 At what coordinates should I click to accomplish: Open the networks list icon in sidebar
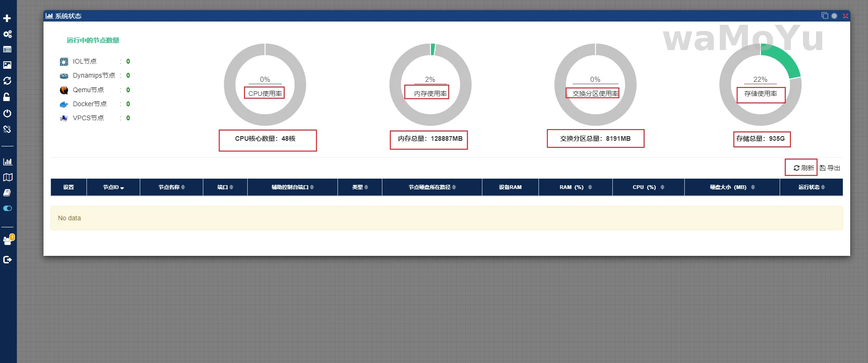7,50
